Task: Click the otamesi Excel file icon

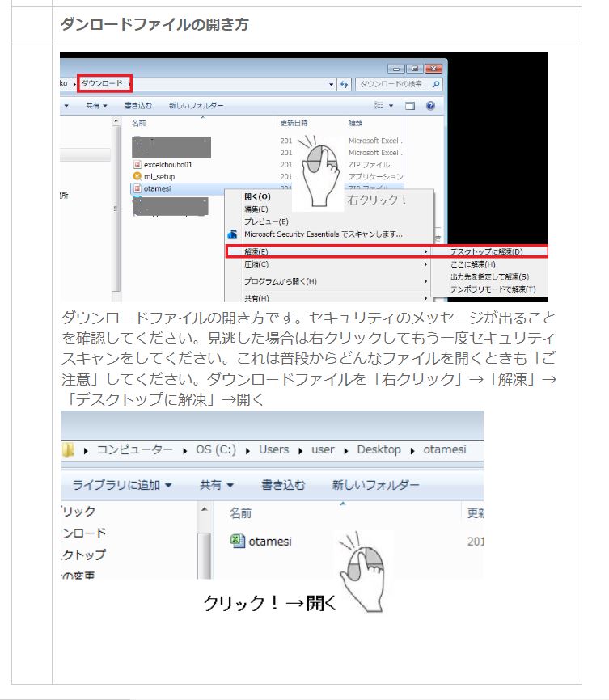Action: 238,541
